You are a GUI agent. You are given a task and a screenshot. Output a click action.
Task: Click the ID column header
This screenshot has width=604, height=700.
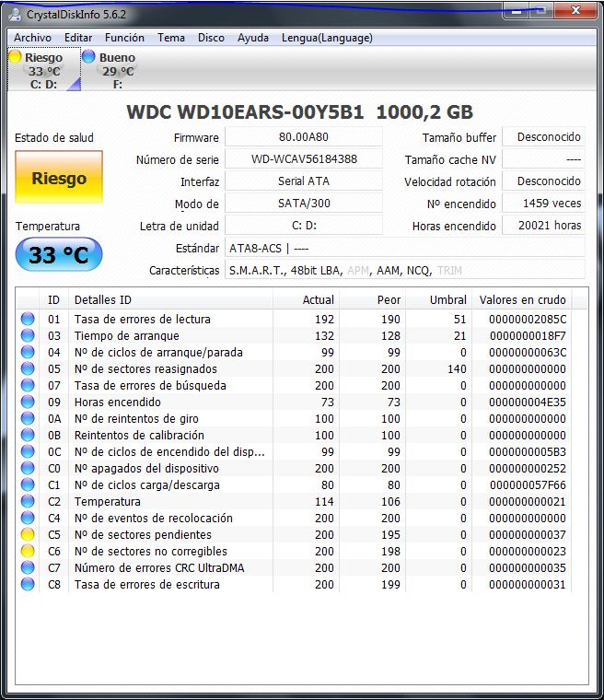tap(53, 299)
